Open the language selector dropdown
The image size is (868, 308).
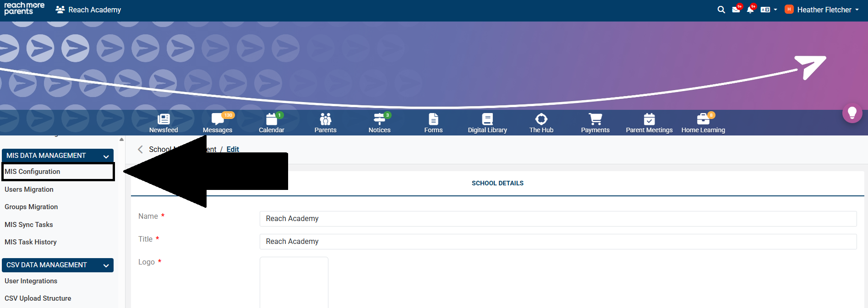[x=769, y=10]
